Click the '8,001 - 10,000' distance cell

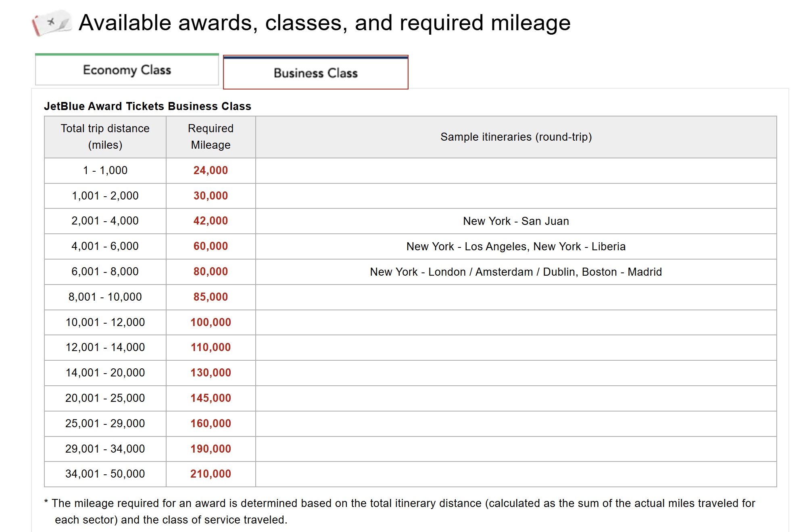click(105, 297)
